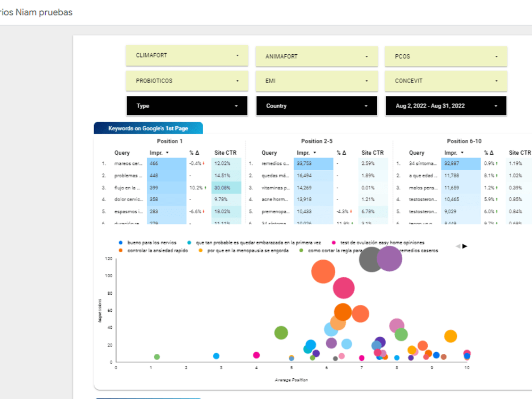532x399 pixels.
Task: Open the PROBIOTICOS dropdown filter
Action: click(187, 81)
